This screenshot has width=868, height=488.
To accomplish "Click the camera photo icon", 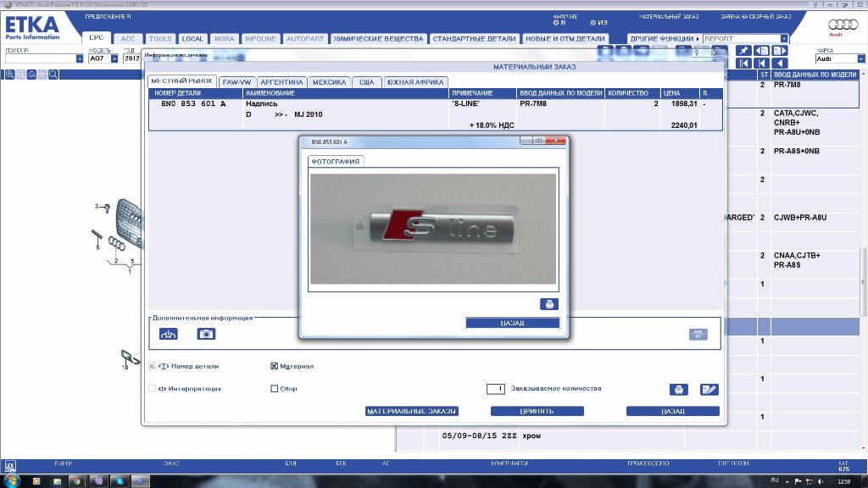I will tap(206, 335).
